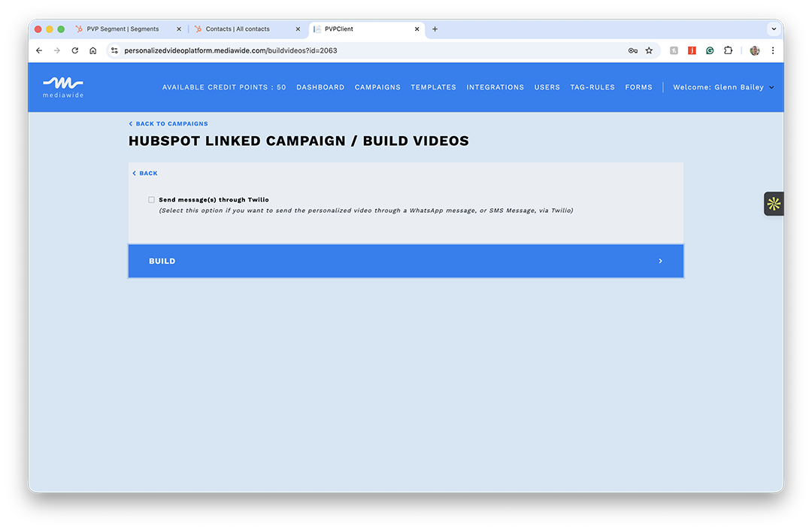Bookmark this page with star icon
812x530 pixels.
pyautogui.click(x=649, y=50)
